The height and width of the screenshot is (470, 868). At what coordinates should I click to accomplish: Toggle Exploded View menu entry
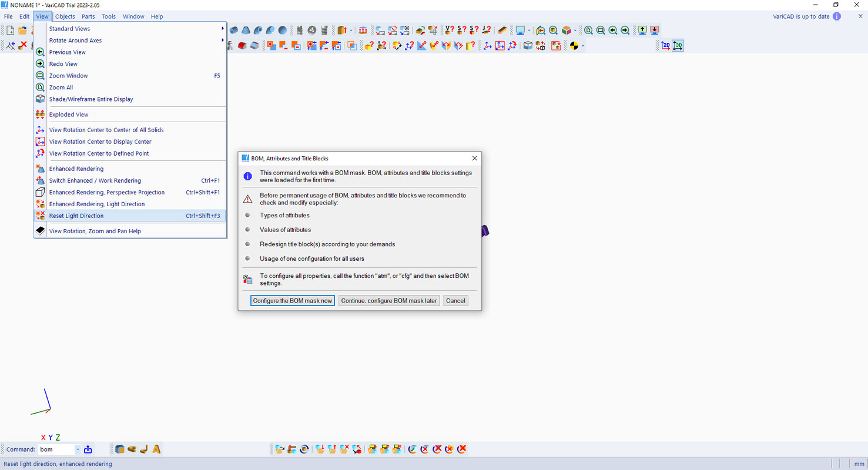(129, 115)
